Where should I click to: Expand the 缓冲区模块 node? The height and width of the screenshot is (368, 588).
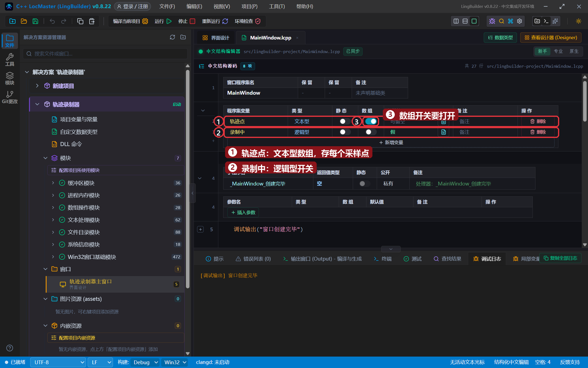pos(53,183)
